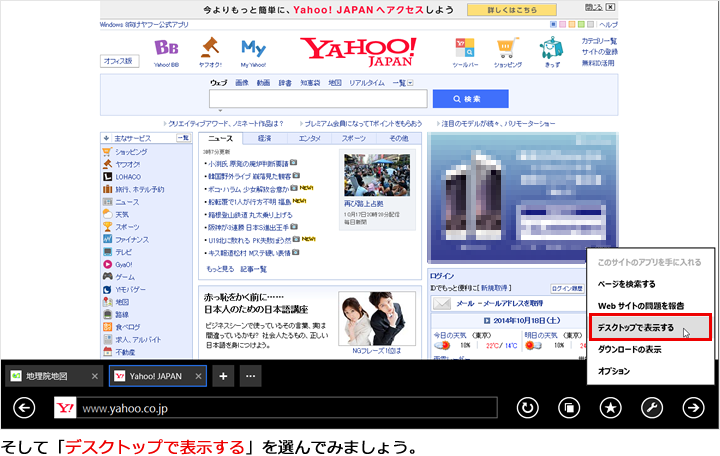Viewport: 720px width, 456px height.
Task: Click the 一覧 button beside 主なサービス
Action: pyautogui.click(x=183, y=138)
